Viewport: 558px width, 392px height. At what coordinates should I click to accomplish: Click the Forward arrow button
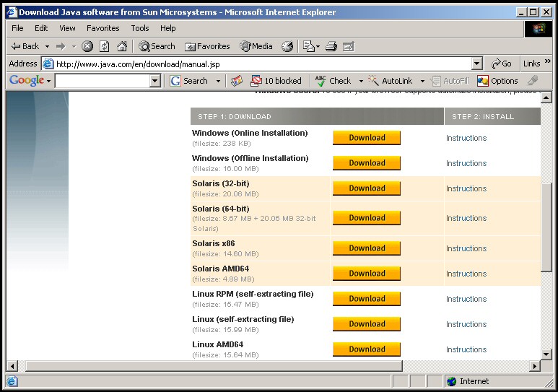pyautogui.click(x=61, y=46)
